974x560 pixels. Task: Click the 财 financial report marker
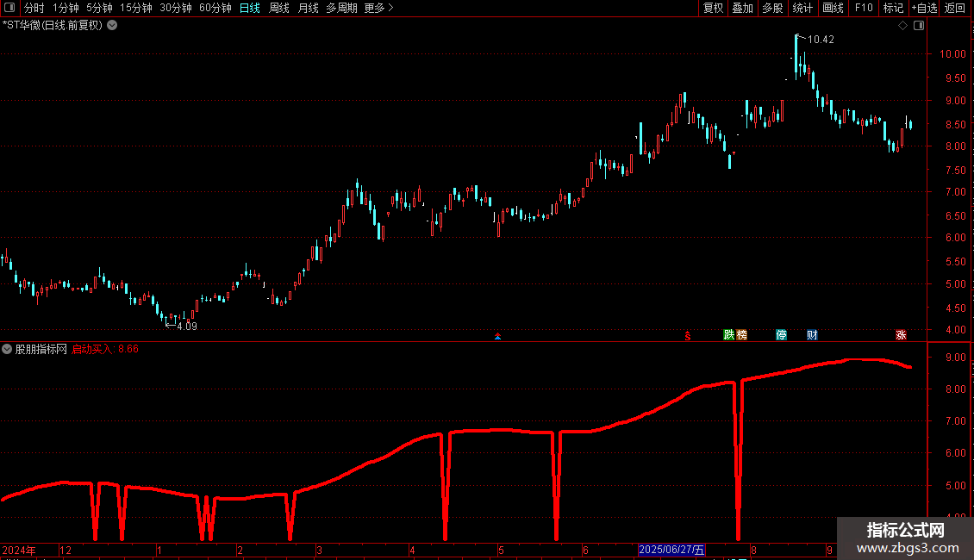(812, 335)
